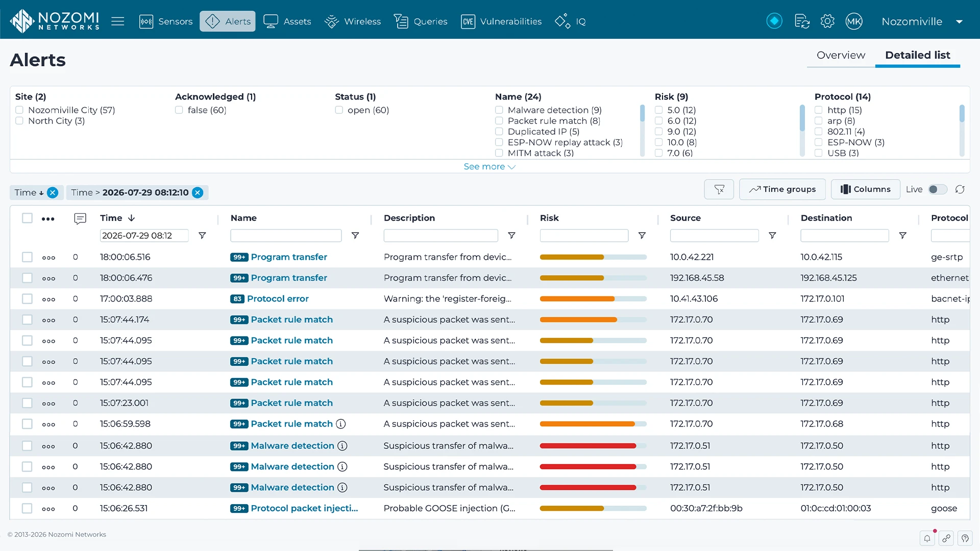Select the Protocol error row checkbox
Image resolution: width=980 pixels, height=551 pixels.
coord(27,299)
